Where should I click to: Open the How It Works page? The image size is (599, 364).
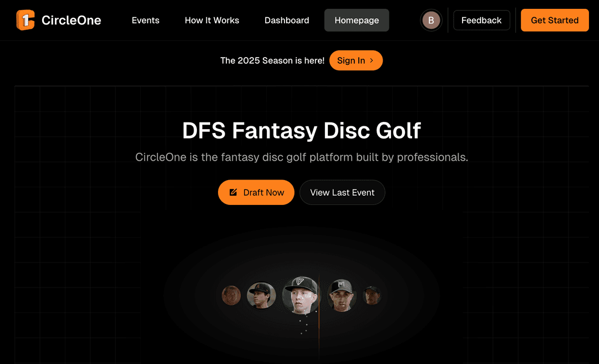click(212, 20)
